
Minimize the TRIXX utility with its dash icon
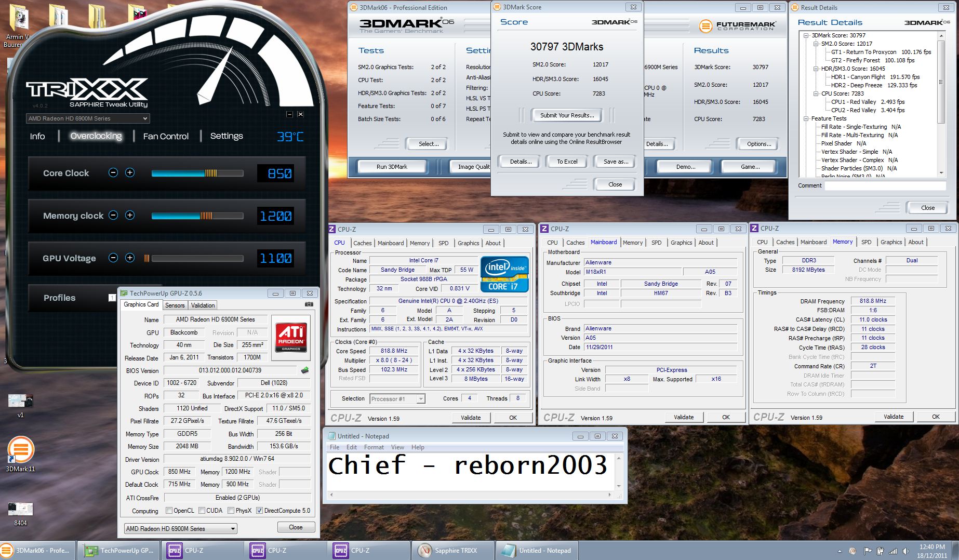pyautogui.click(x=290, y=114)
